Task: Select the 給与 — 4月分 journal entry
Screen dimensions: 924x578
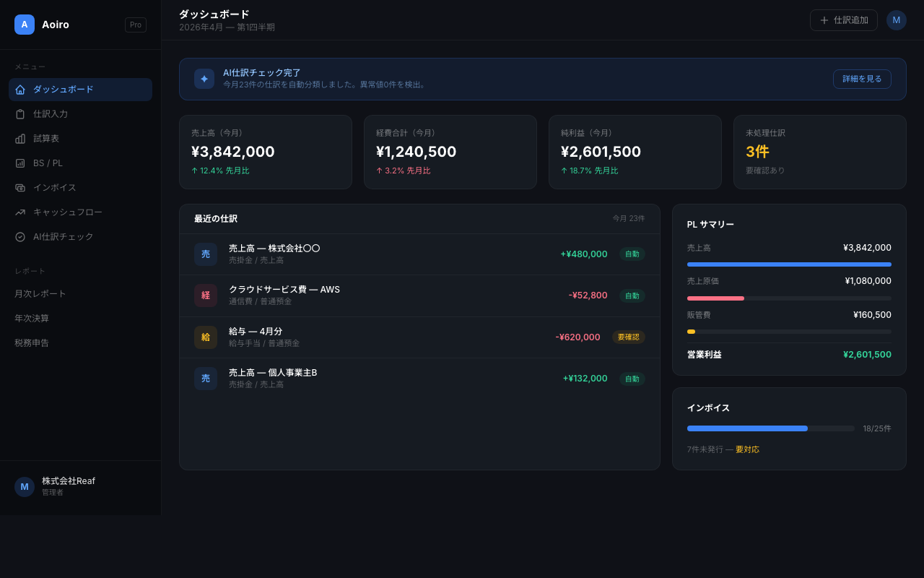Action: tap(256, 332)
